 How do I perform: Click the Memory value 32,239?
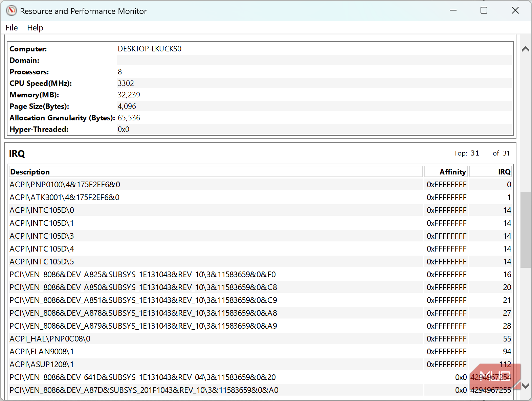click(129, 95)
